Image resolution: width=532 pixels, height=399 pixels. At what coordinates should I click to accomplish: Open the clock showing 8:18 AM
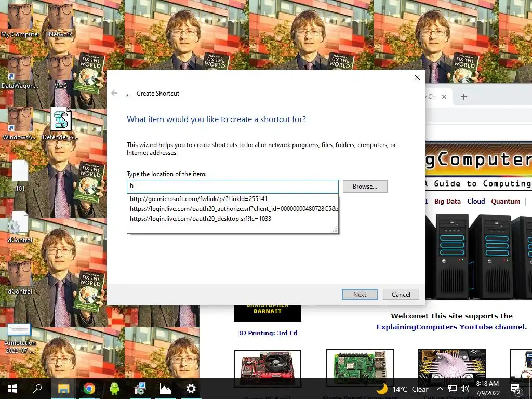click(x=487, y=389)
